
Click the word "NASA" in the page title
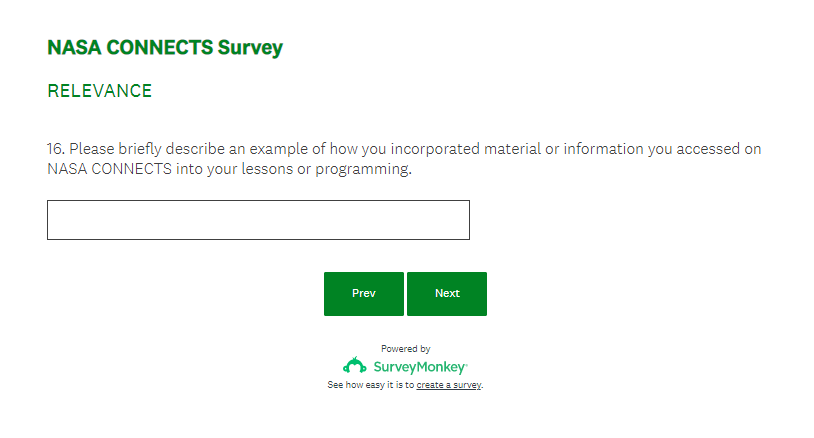point(70,47)
